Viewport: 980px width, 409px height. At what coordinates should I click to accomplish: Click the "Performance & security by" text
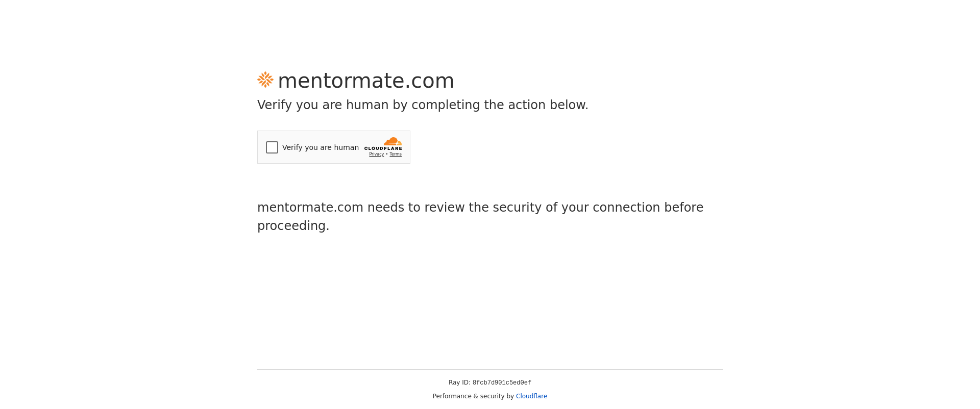[x=473, y=396]
